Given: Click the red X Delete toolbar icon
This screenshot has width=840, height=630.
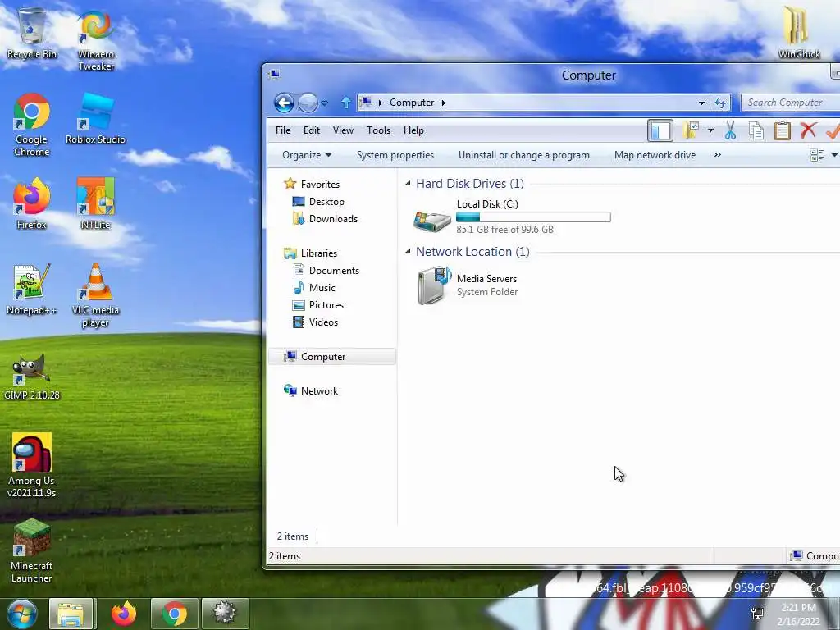Looking at the screenshot, I should [808, 130].
